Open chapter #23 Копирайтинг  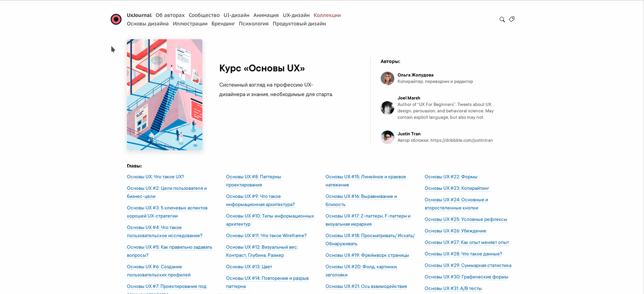click(x=457, y=188)
